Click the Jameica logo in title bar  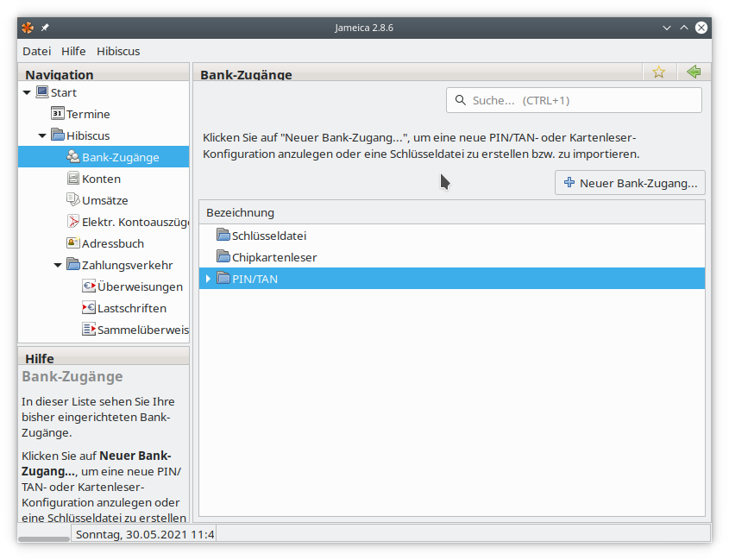pos(28,28)
